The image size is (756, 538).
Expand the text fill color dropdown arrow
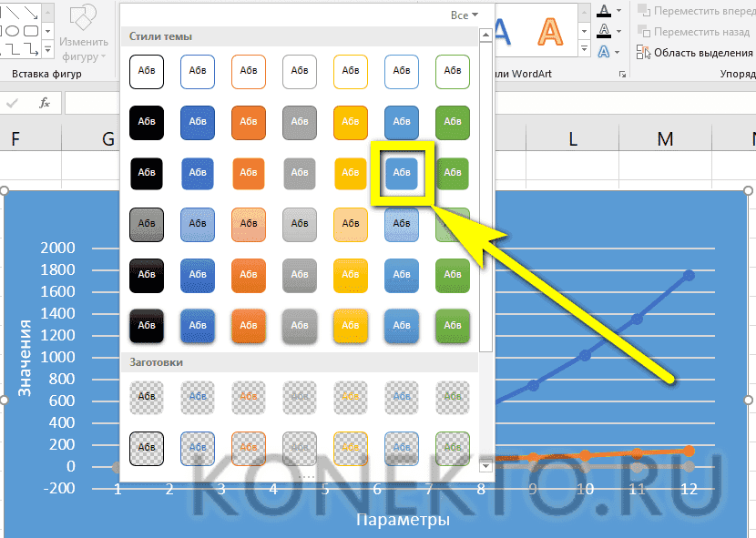[621, 10]
